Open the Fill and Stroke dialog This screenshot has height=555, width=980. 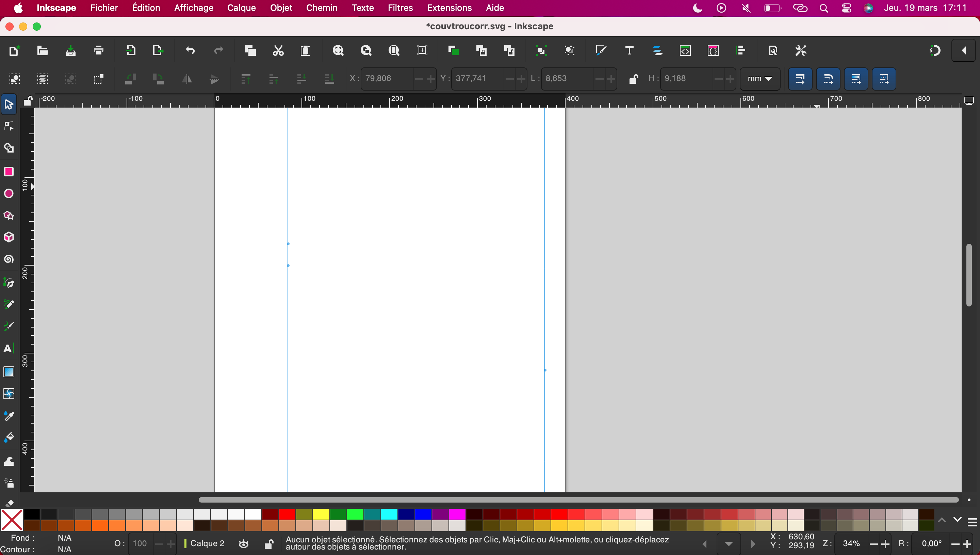coord(601,50)
